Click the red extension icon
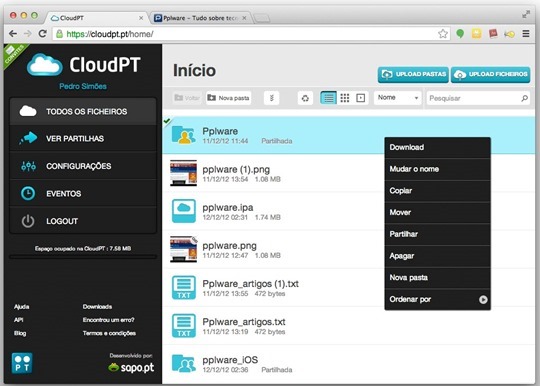Image resolution: width=540 pixels, height=386 pixels. [x=493, y=33]
